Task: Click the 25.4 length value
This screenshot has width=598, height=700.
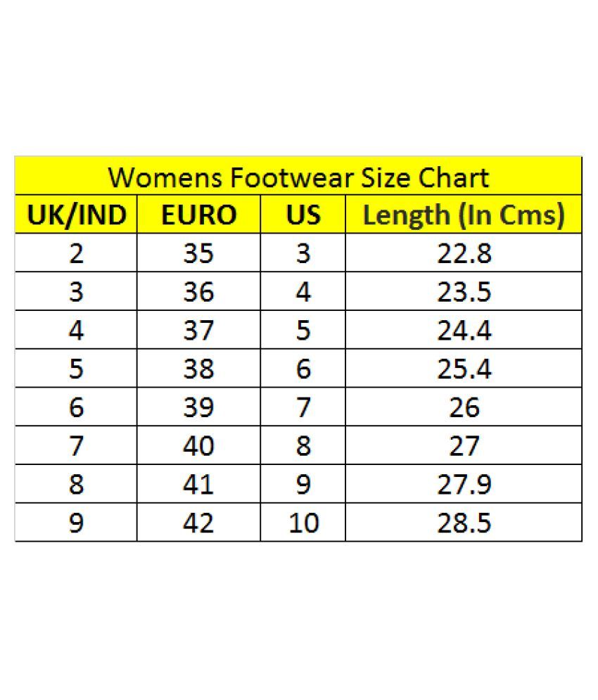Action: pyautogui.click(x=463, y=369)
